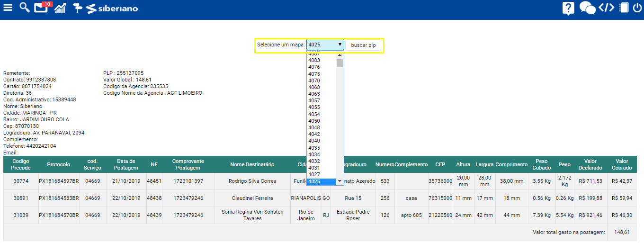644x243 pixels.
Task: Open the mapa select showing 4025
Action: tap(325, 45)
